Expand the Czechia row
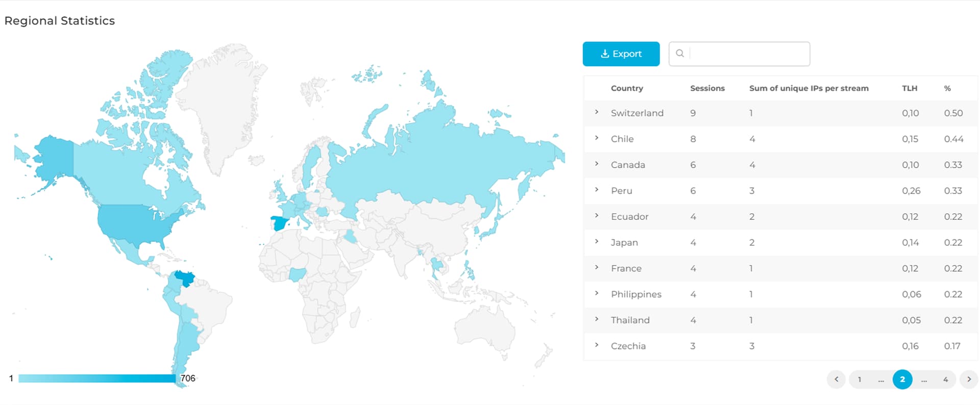Viewport: 980px width, 405px height. point(596,345)
